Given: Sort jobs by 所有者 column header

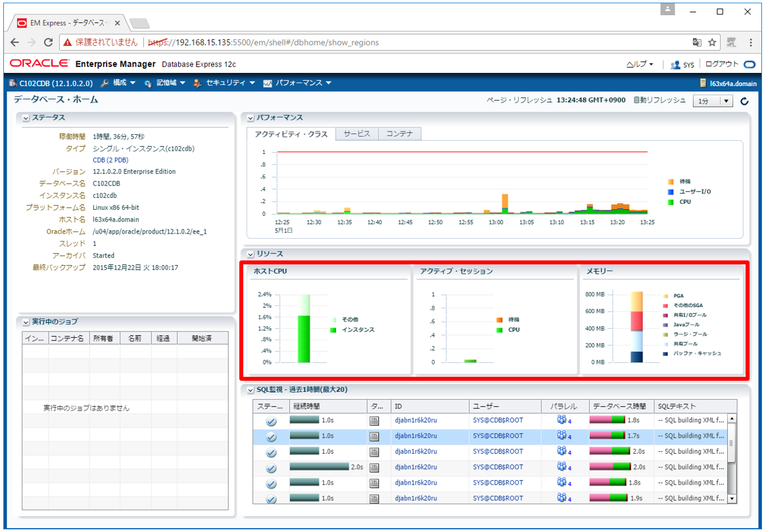Looking at the screenshot, I should (105, 338).
